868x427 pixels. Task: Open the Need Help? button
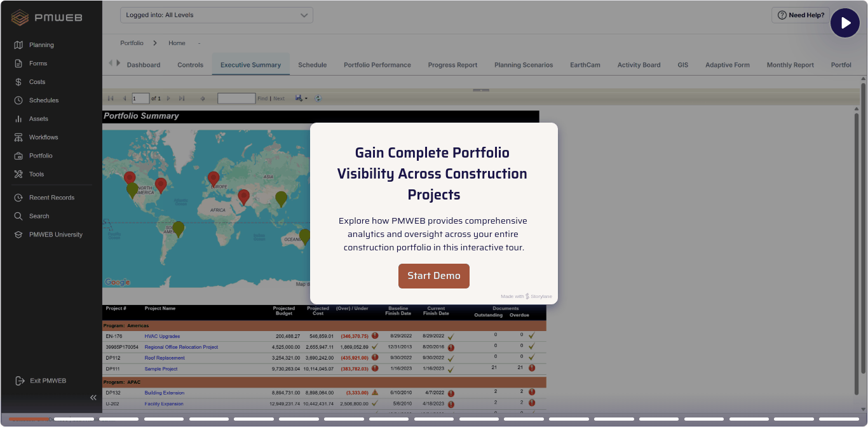pos(801,15)
